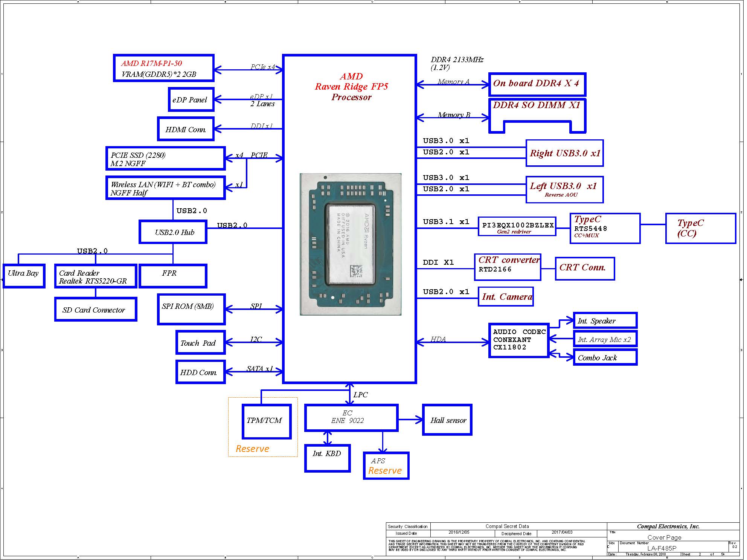Click the orange Reserve label below TPM/TCM
Screen dimensions: 747x560
pyautogui.click(x=252, y=449)
